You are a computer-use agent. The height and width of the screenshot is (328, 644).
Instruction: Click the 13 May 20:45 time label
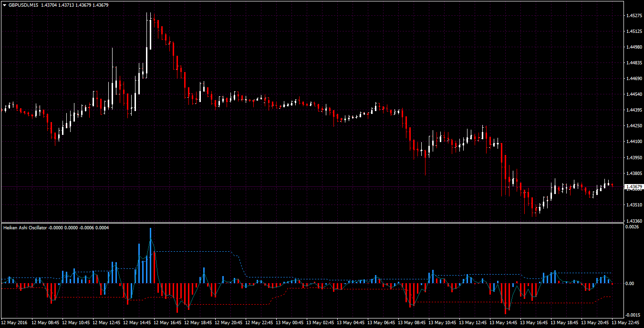[x=595, y=323]
